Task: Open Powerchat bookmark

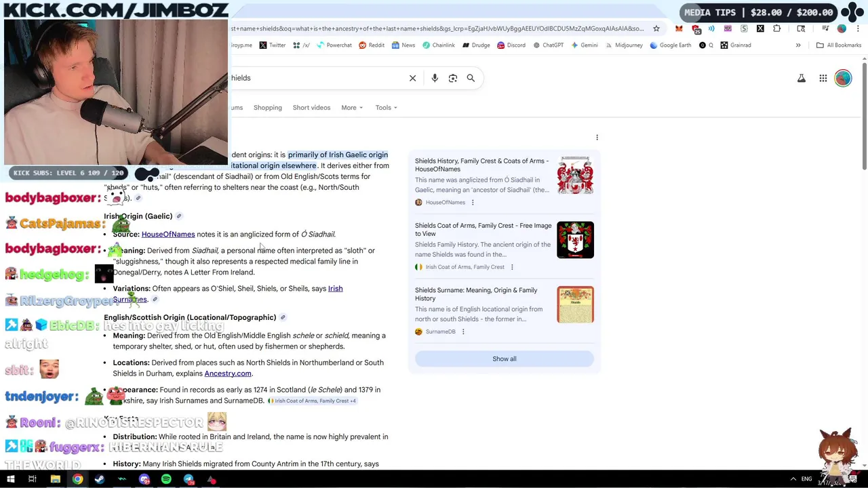Action: [334, 45]
